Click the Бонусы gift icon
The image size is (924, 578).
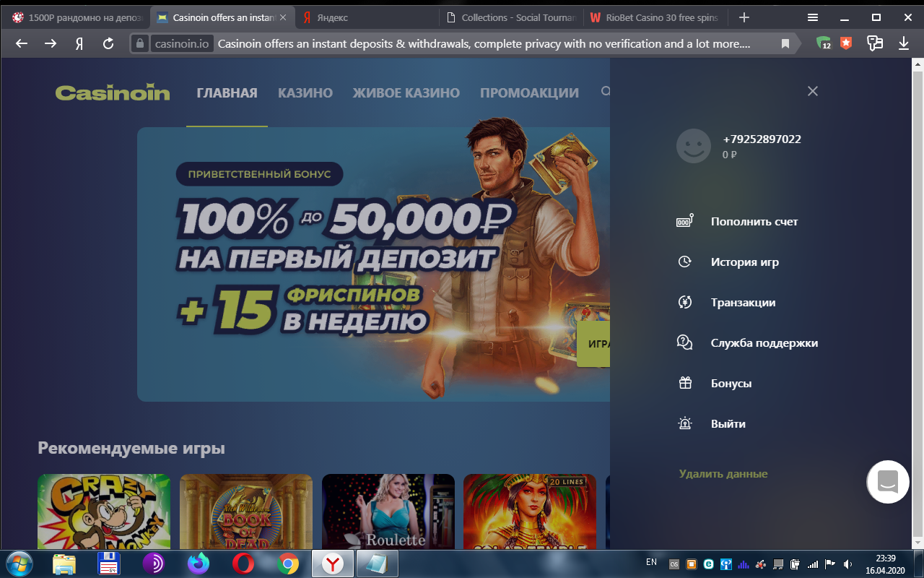pos(684,383)
